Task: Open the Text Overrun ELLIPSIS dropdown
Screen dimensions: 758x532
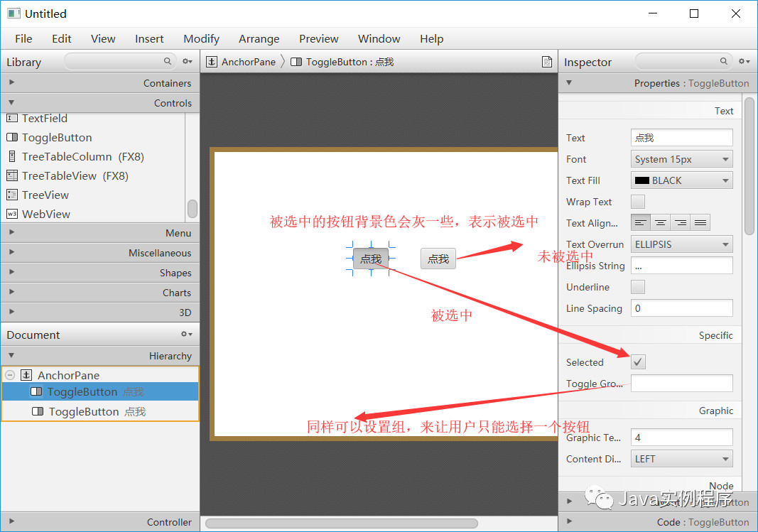Action: [x=681, y=244]
